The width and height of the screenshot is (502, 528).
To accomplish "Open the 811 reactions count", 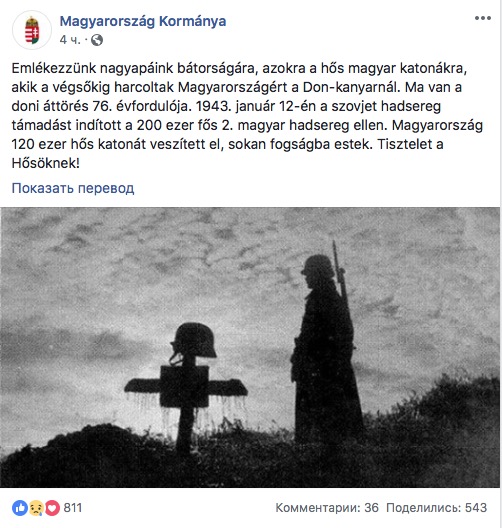I will pos(73,508).
